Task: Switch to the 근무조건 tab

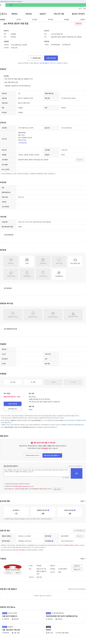Action: pos(19,20)
